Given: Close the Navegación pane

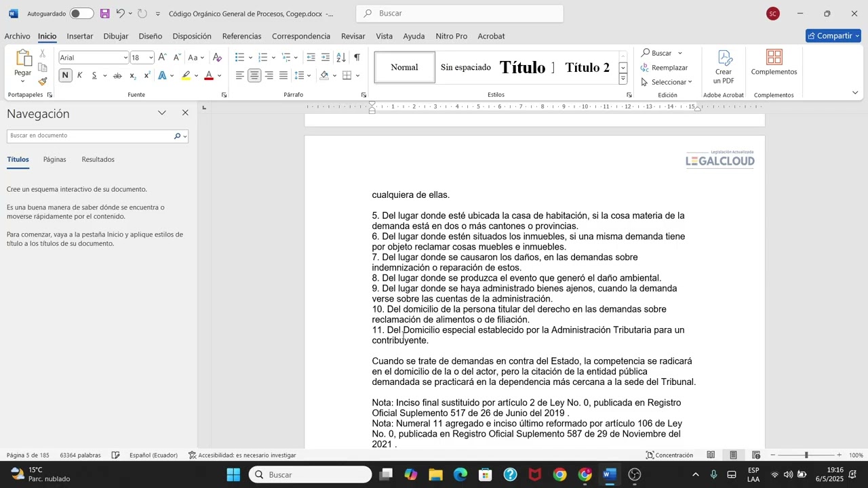Looking at the screenshot, I should 185,113.
